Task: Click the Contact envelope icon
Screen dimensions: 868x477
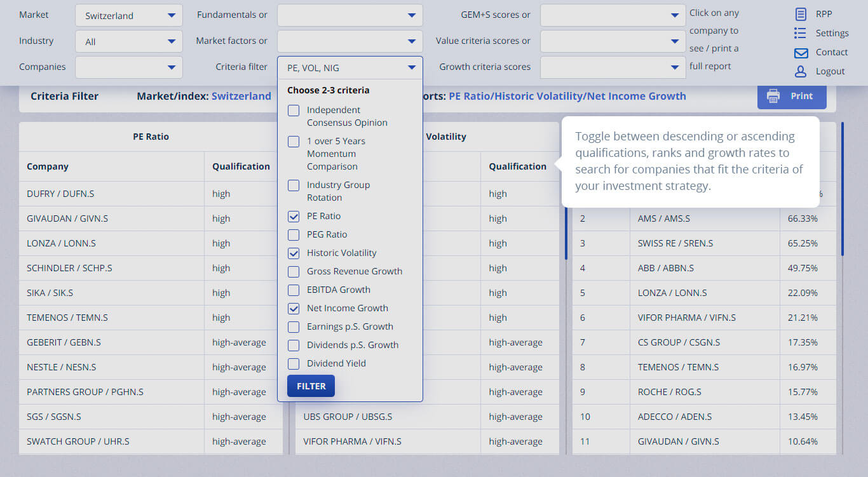Action: (x=801, y=53)
